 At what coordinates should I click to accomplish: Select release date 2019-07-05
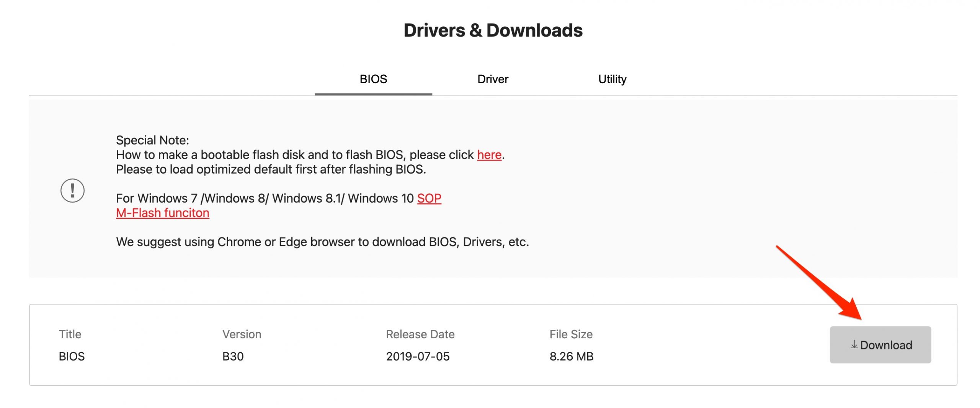418,356
